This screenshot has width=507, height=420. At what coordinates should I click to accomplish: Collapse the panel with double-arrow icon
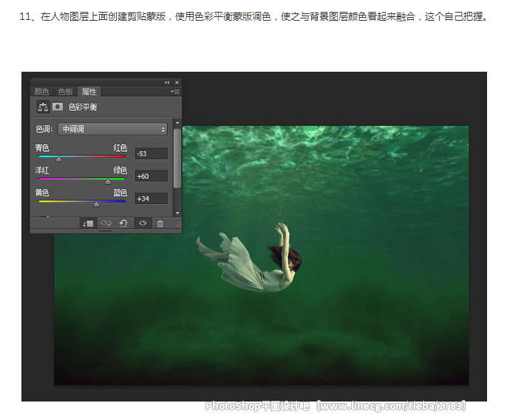pos(167,83)
